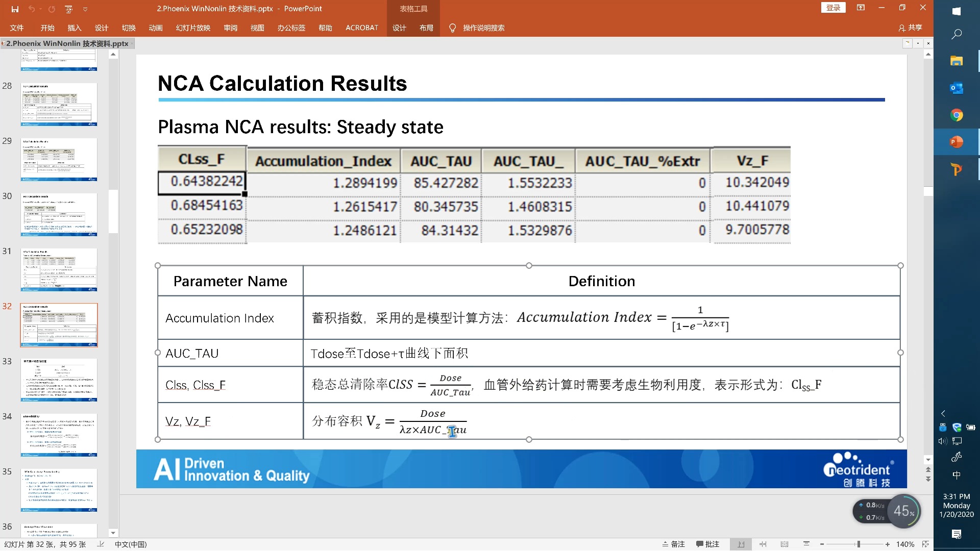Click the Redo/Repeat arrow in quick access toolbar
This screenshot has height=551, width=980.
coord(52,9)
